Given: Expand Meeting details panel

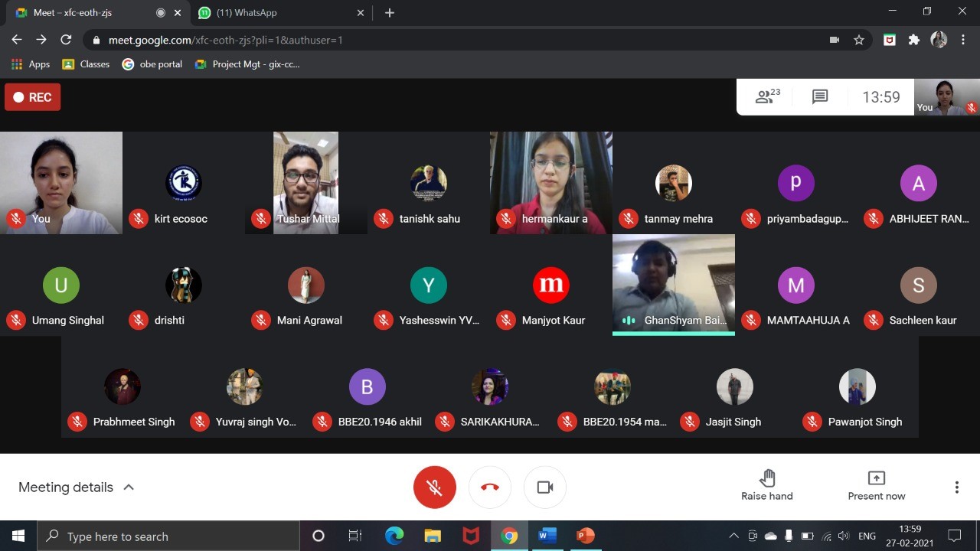Looking at the screenshot, I should (x=76, y=487).
